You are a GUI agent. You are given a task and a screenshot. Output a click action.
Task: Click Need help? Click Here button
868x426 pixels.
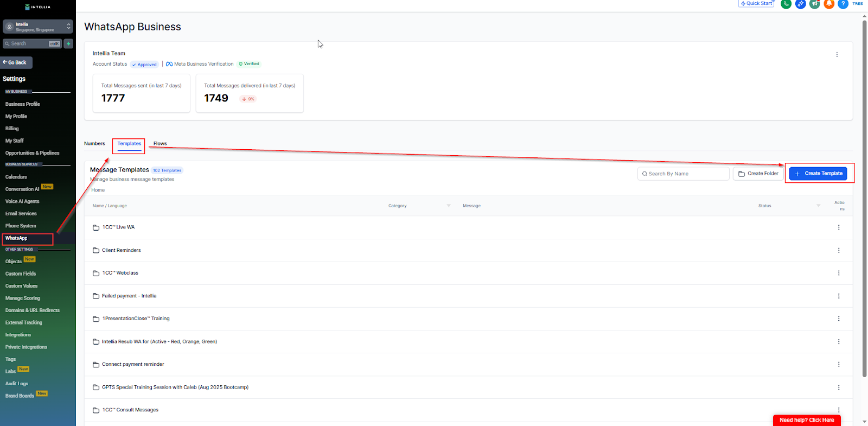click(x=807, y=420)
